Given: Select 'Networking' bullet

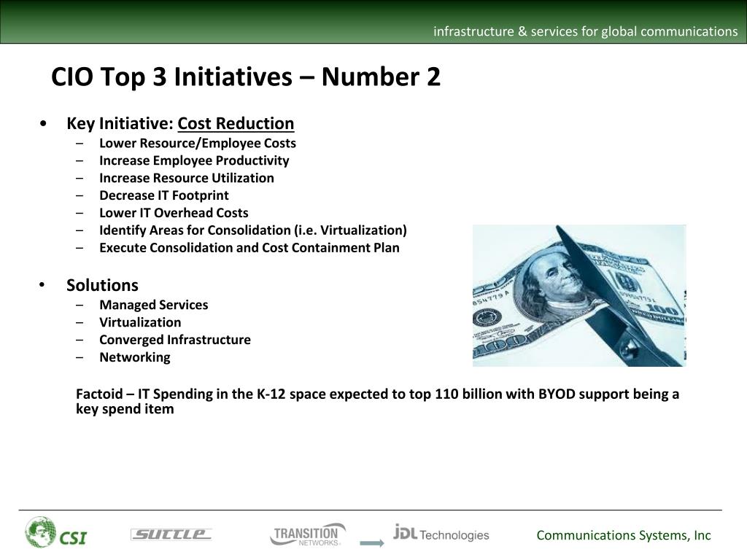Looking at the screenshot, I should (135, 357).
